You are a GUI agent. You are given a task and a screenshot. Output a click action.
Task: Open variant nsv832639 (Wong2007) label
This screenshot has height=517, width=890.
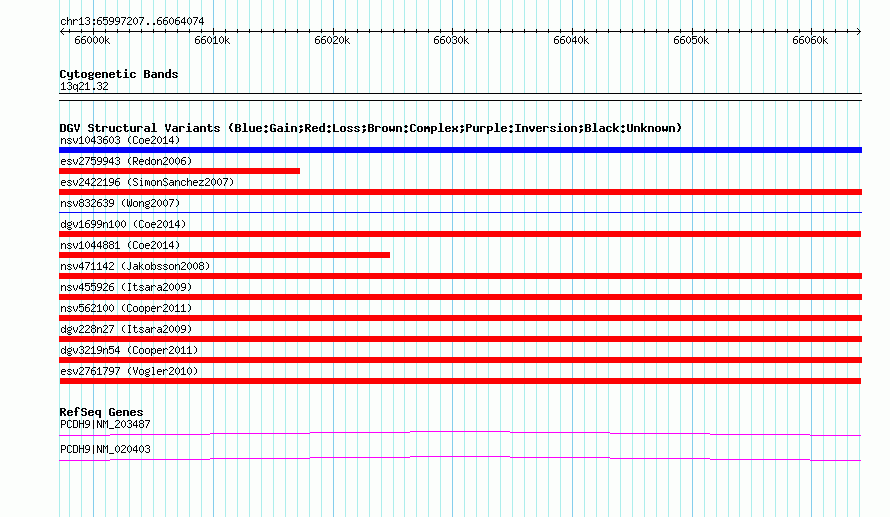(x=120, y=203)
